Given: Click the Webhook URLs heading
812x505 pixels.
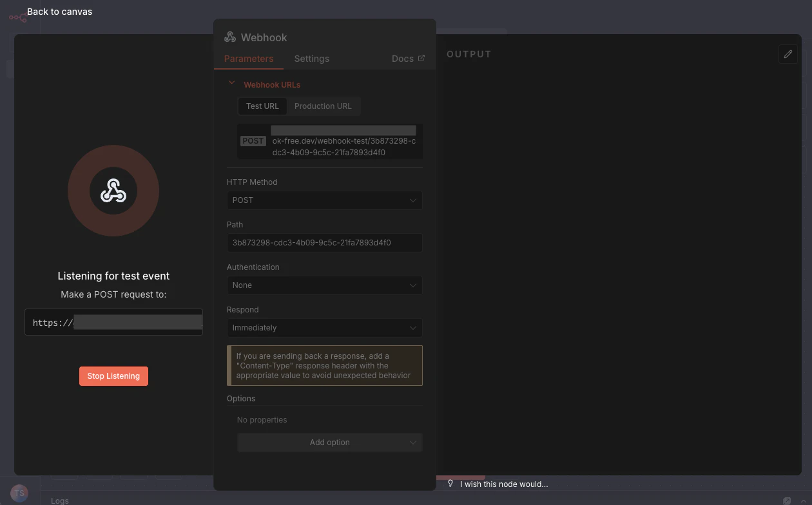Looking at the screenshot, I should pyautogui.click(x=272, y=85).
